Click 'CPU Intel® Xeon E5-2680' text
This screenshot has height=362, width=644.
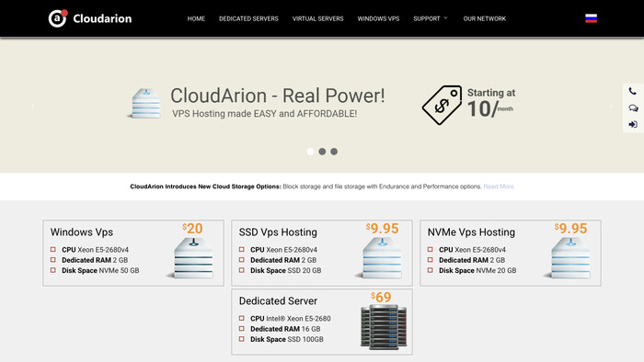[291, 319]
